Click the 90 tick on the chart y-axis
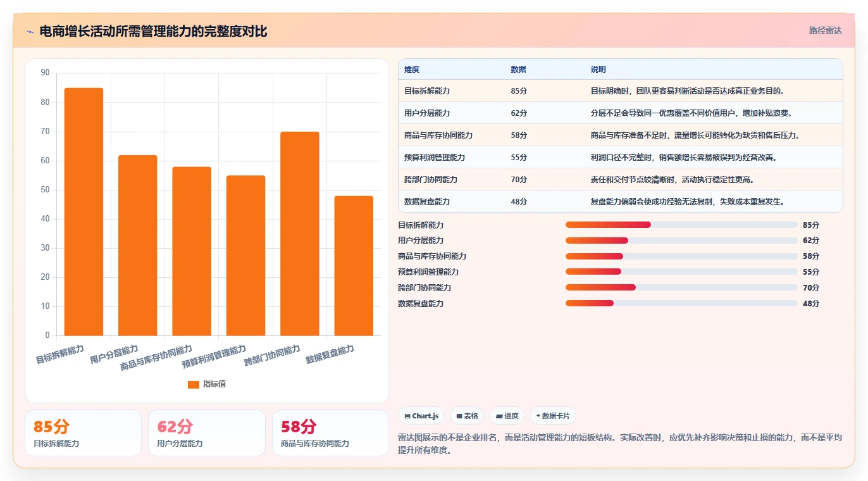 [x=45, y=73]
